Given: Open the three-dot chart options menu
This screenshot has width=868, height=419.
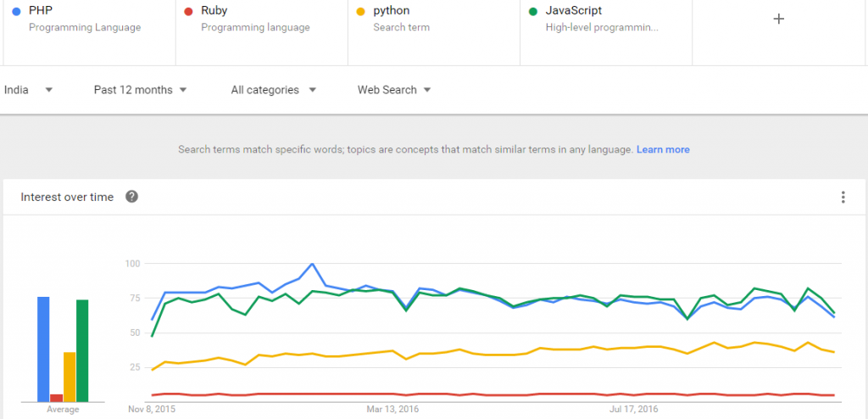Looking at the screenshot, I should 843,197.
